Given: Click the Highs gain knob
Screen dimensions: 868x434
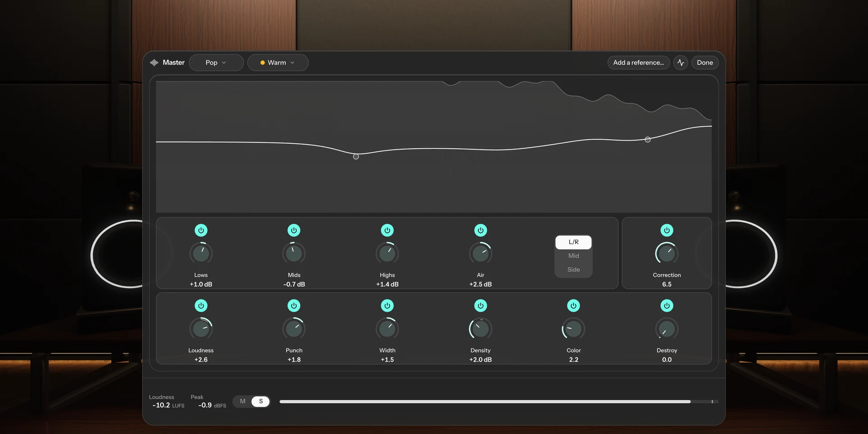Looking at the screenshot, I should pyautogui.click(x=387, y=254).
